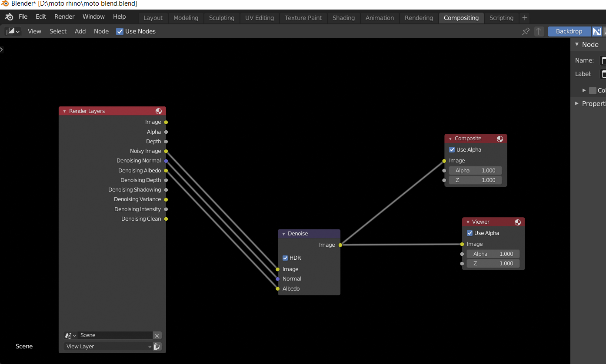The width and height of the screenshot is (606, 364).
Task: Click the Denoise node Image output socket
Action: click(340, 245)
